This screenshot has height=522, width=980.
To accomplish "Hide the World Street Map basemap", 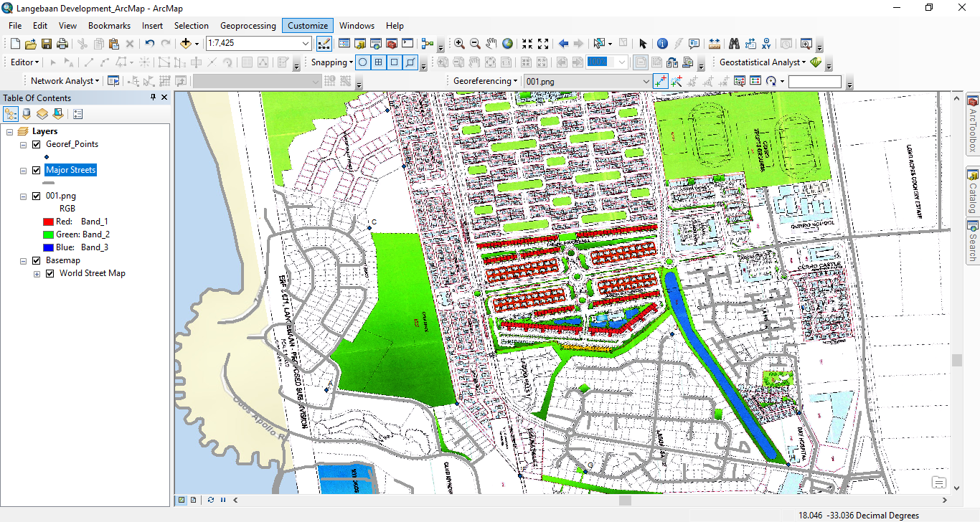I will point(50,273).
